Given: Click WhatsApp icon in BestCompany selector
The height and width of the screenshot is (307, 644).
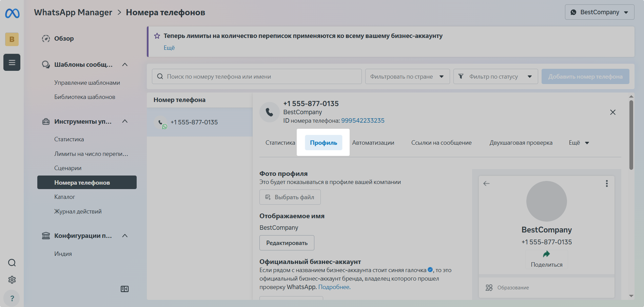Looking at the screenshot, I should click(573, 12).
